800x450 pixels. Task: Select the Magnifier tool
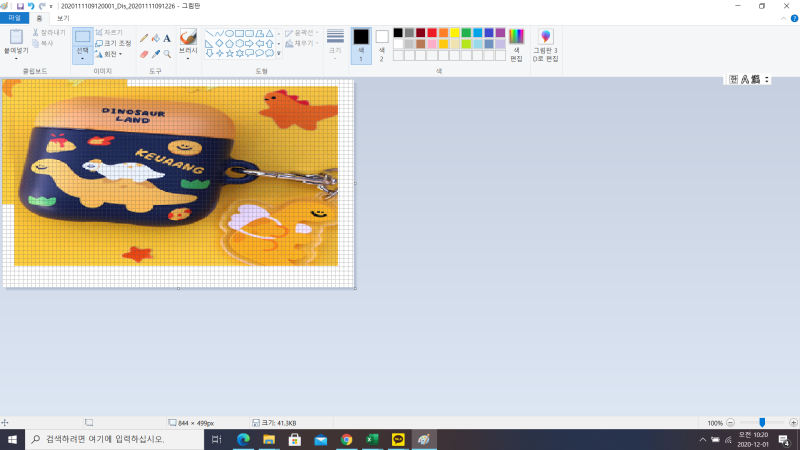tap(167, 54)
